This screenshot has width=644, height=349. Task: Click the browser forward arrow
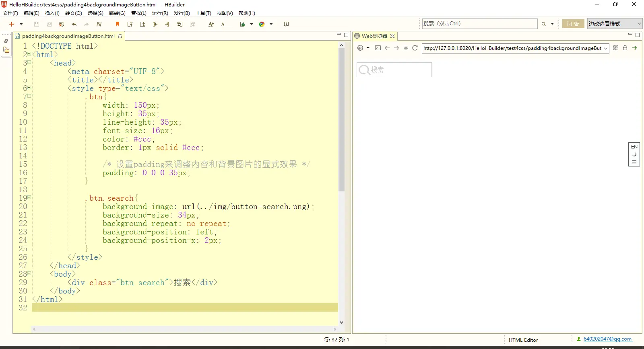(x=396, y=48)
